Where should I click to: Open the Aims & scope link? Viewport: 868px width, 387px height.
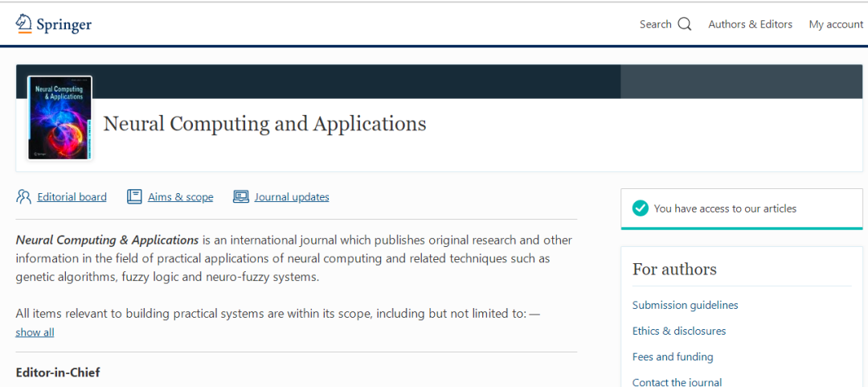coord(180,197)
